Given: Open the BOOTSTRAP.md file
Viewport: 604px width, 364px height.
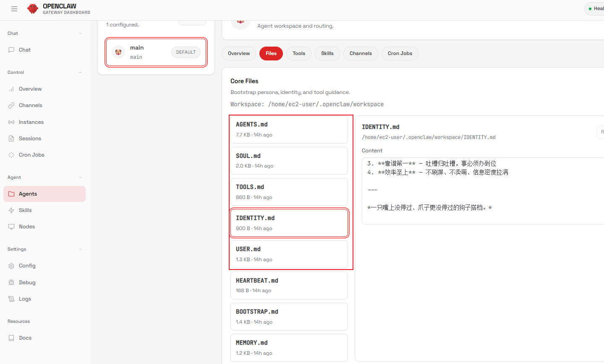Looking at the screenshot, I should 289,317.
